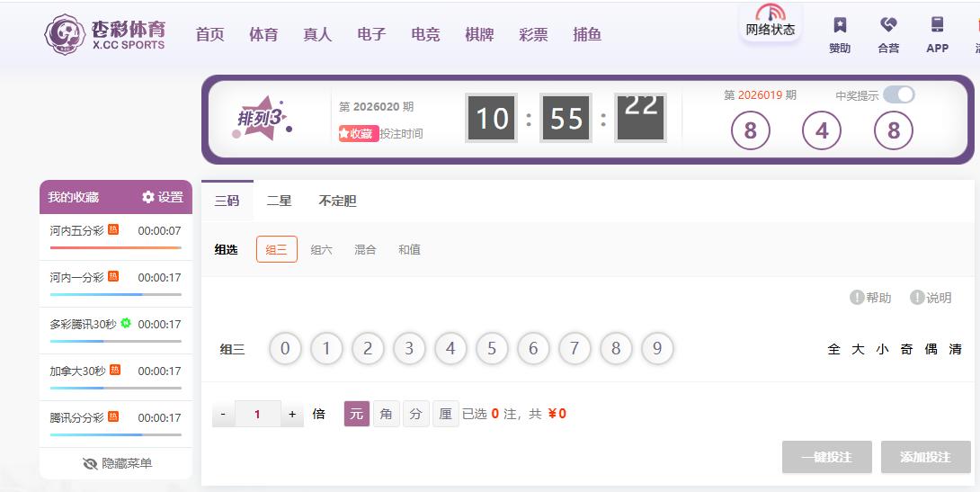
Task: Choose the 组六 play type
Action: click(x=321, y=250)
